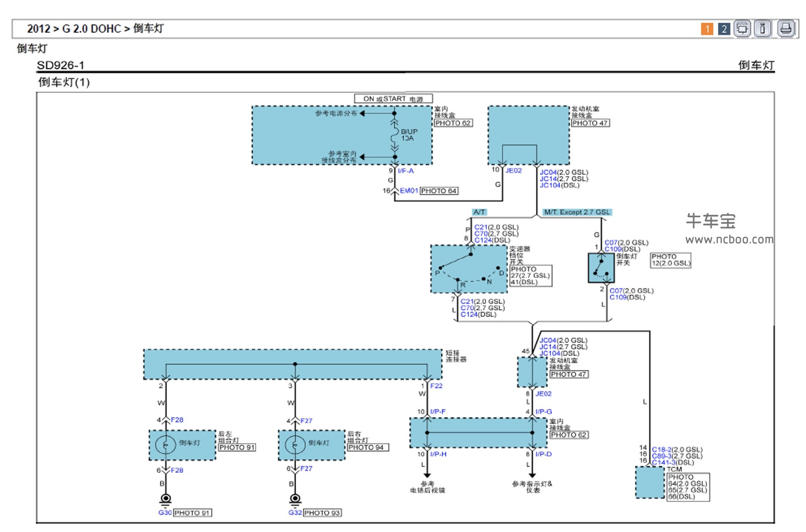This screenshot has width=806, height=532.
Task: Open PHOTO 47 beside the top engine room box
Action: click(590, 123)
